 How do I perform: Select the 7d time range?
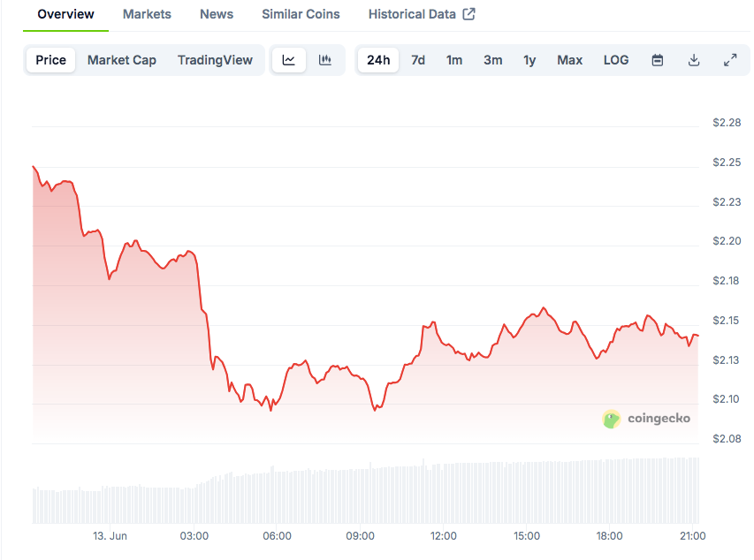coord(418,60)
